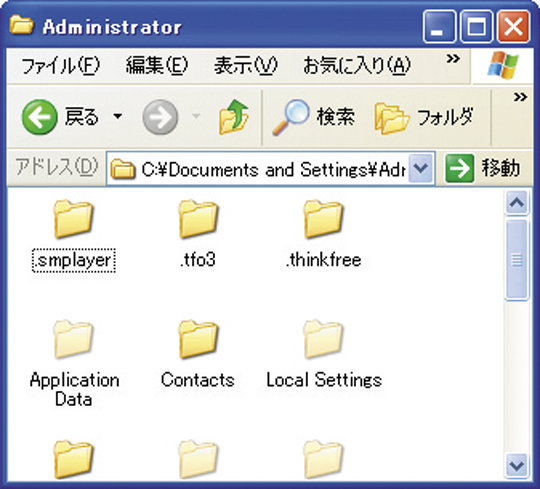The width and height of the screenshot is (540, 489).
Task: Expand hidden menu items via chevron
Action: (453, 59)
